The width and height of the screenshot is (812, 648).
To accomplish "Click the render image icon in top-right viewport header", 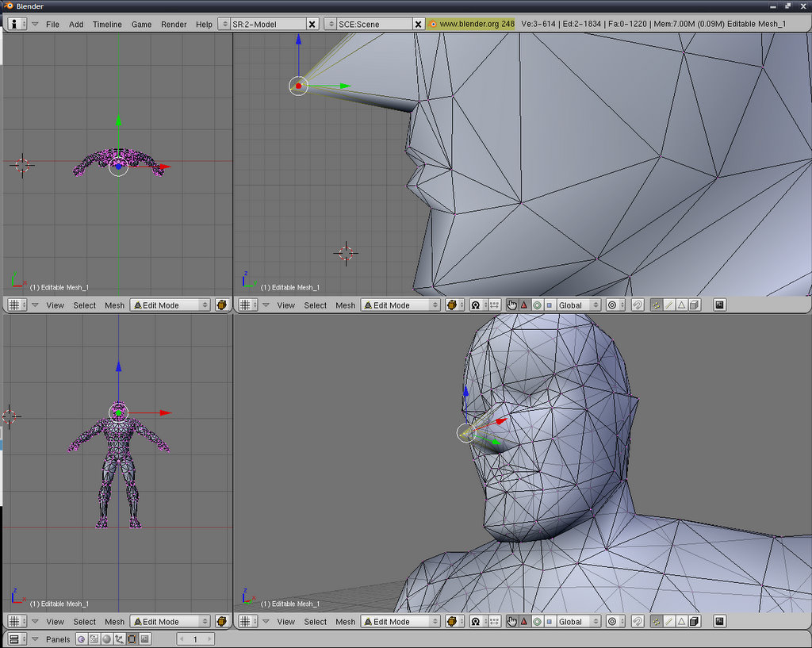I will [x=719, y=305].
